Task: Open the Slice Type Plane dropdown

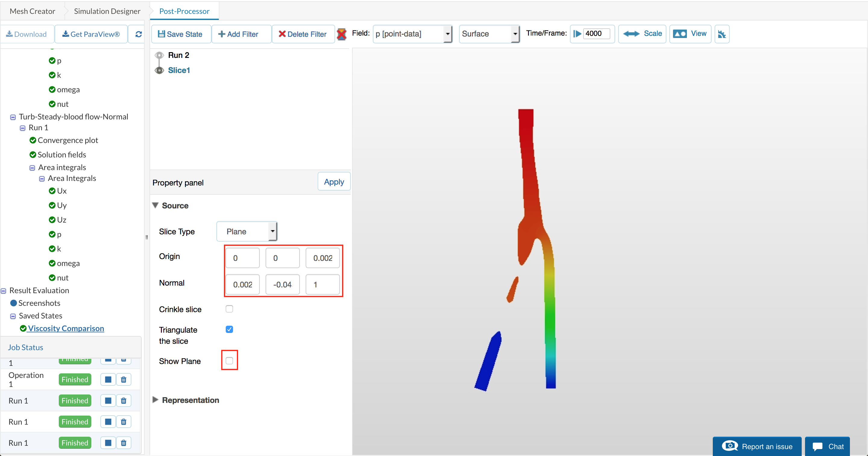Action: click(x=247, y=231)
